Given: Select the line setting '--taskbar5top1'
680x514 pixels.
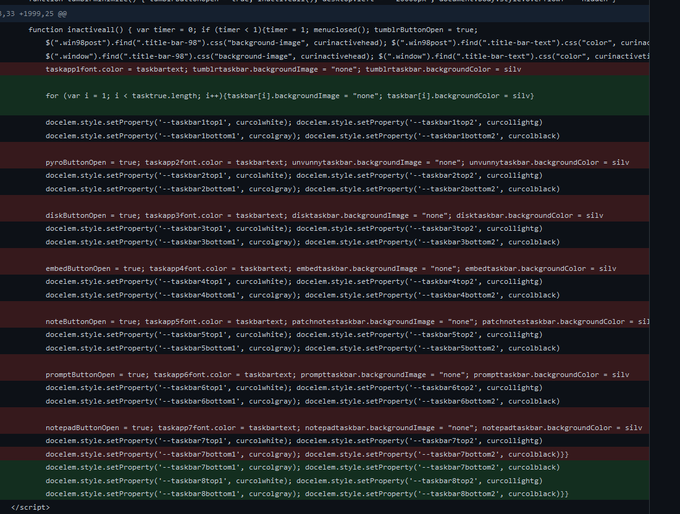Looking at the screenshot, I should click(324, 334).
